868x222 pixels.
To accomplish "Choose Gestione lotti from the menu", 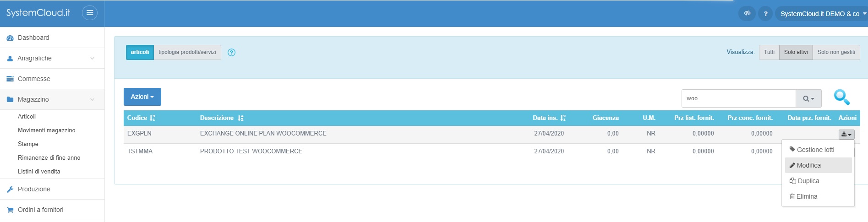I will 818,150.
